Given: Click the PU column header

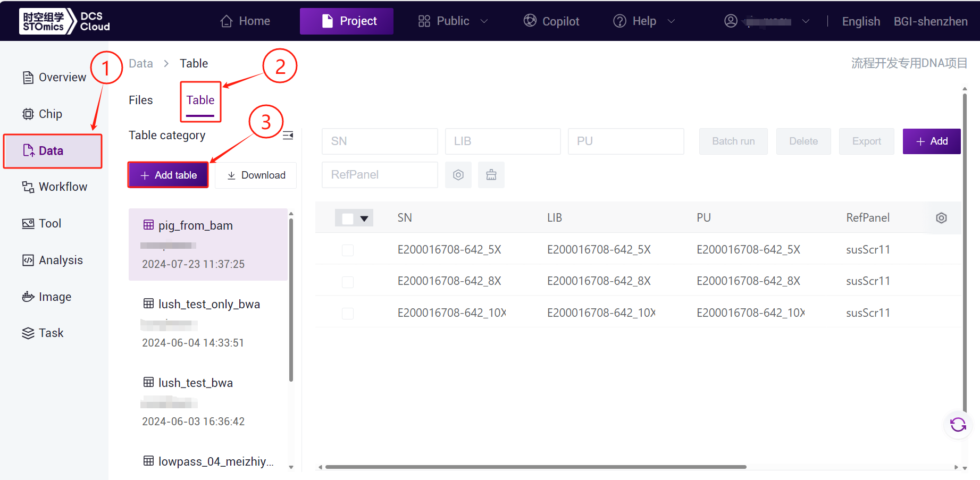Looking at the screenshot, I should (704, 218).
